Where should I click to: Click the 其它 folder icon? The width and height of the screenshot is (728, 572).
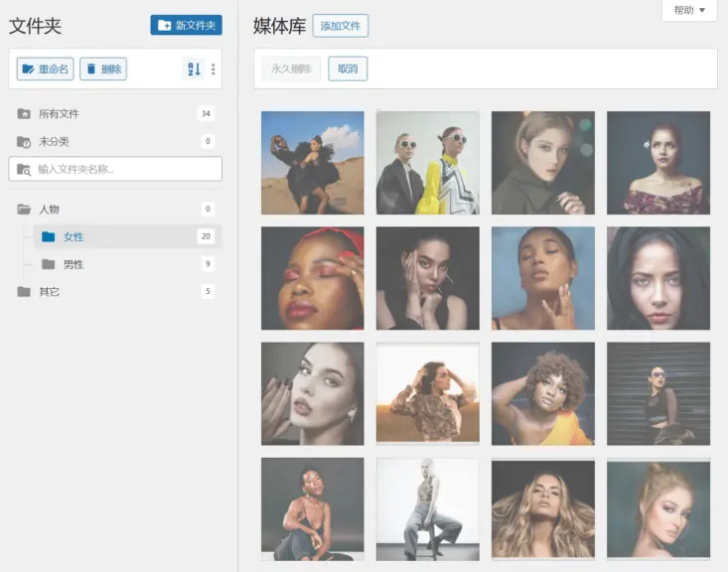click(x=24, y=292)
